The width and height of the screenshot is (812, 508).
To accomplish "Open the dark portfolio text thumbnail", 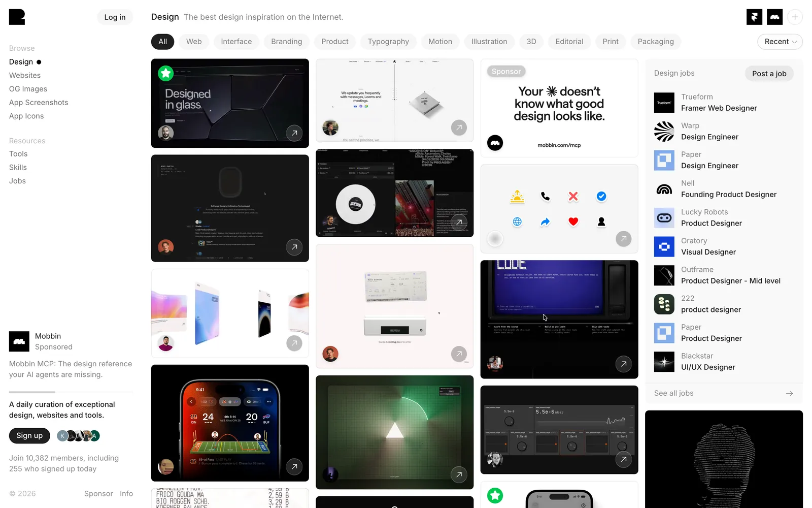I will coord(230,208).
